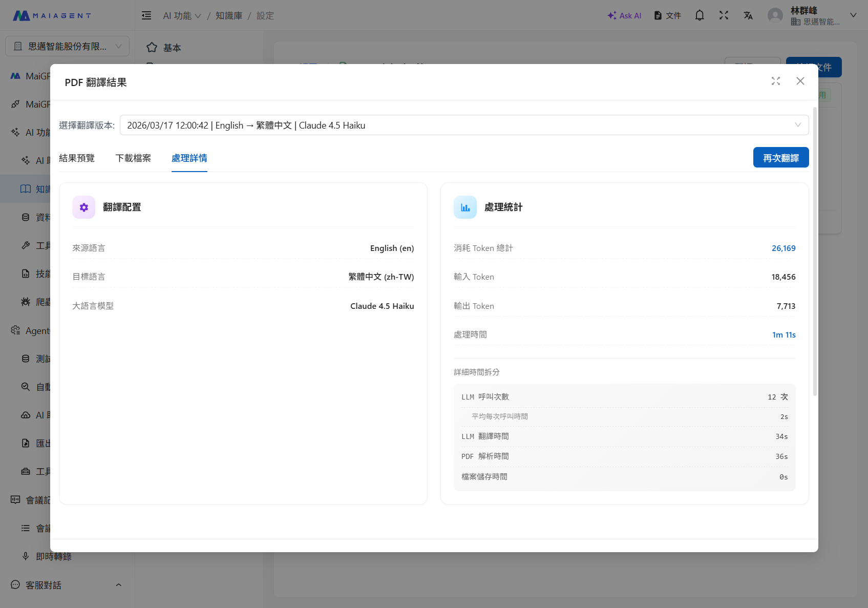
Task: Close the PDF translation result dialog
Action: click(800, 81)
